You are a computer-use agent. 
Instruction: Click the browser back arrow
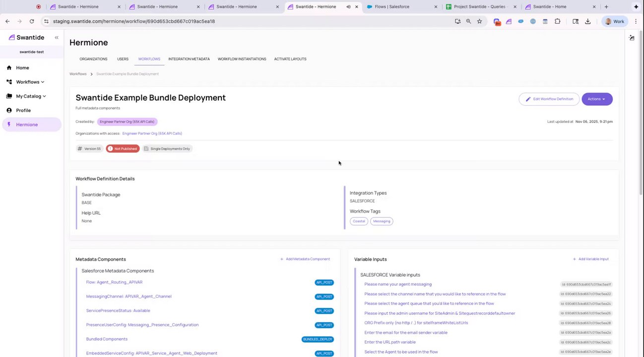pyautogui.click(x=7, y=21)
